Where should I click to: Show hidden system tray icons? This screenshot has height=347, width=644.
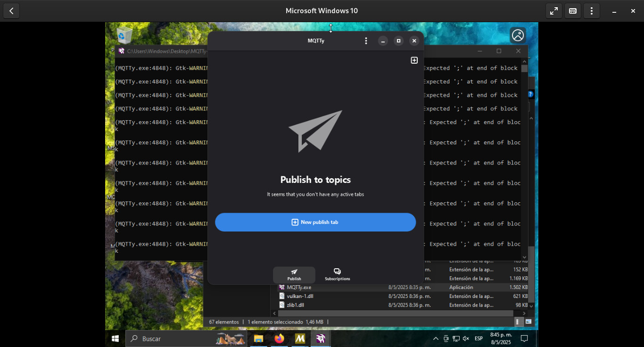tap(436, 339)
